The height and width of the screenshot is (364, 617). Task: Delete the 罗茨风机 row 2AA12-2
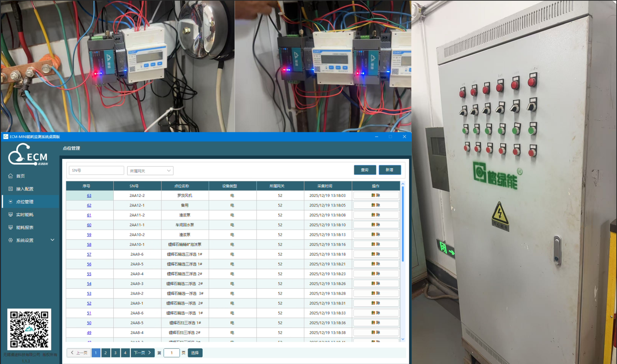pos(376,195)
